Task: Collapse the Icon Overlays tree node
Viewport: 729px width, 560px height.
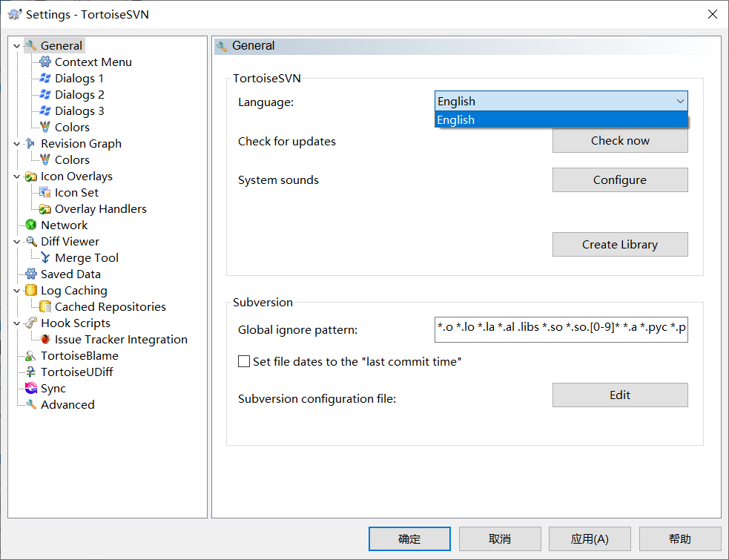Action: click(17, 177)
